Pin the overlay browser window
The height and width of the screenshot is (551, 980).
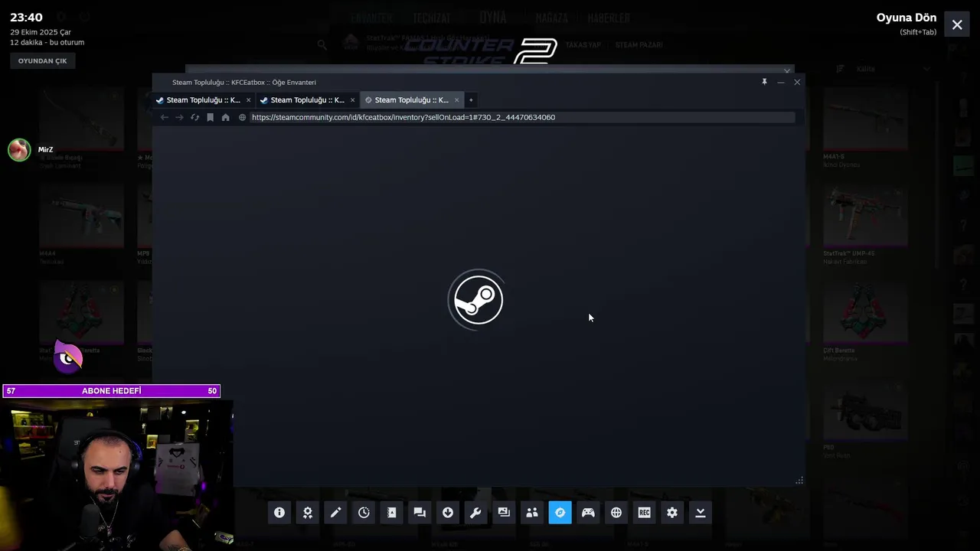point(764,82)
